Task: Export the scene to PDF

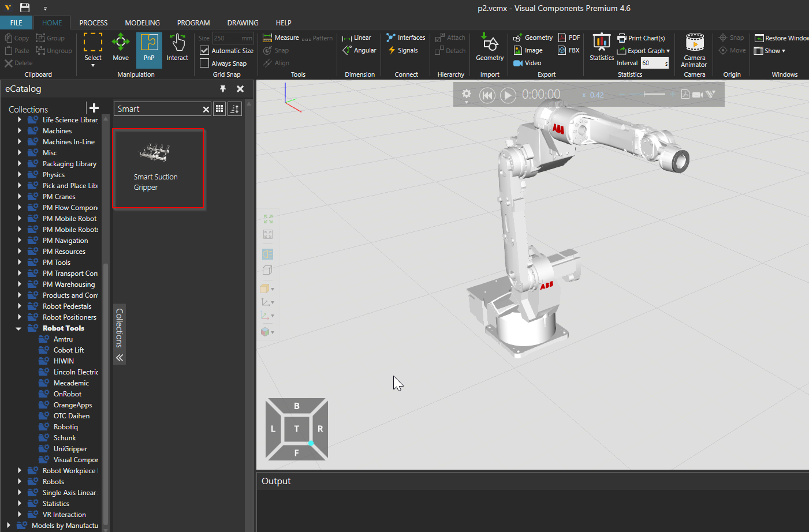Action: pyautogui.click(x=569, y=38)
